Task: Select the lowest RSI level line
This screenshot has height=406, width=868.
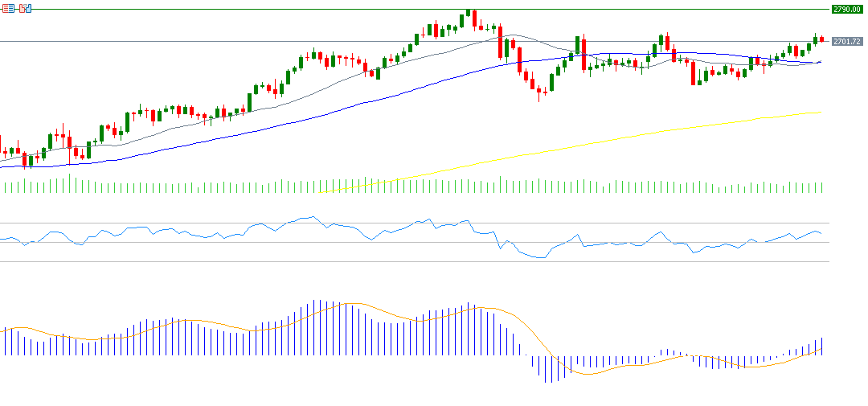Action: click(161, 261)
